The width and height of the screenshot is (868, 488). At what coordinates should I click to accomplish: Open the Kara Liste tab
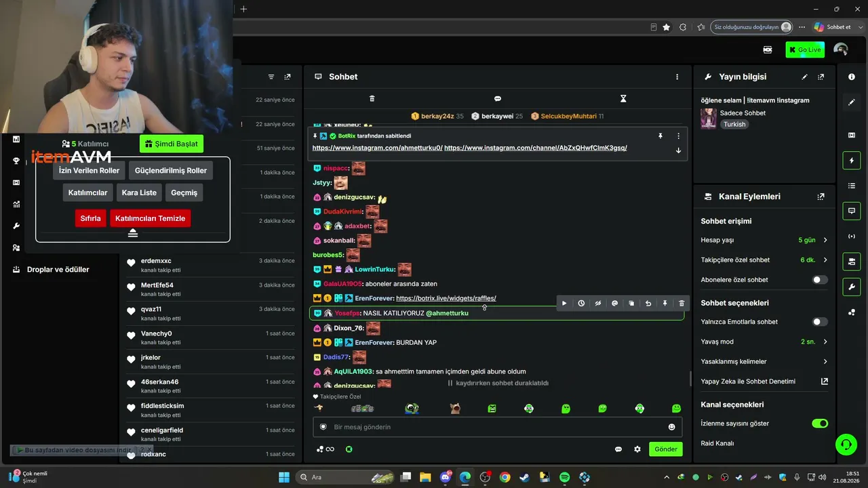139,192
